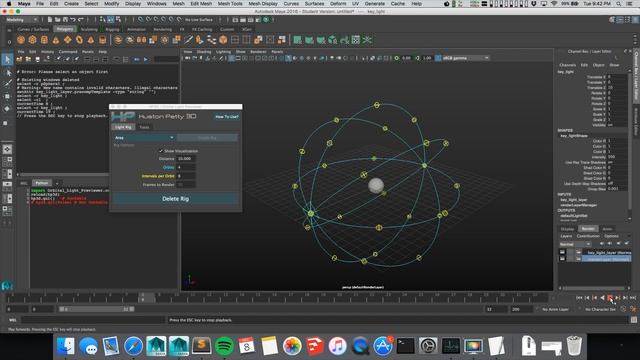The width and height of the screenshot is (640, 360).
Task: Click the Delete Rig button
Action: [176, 199]
